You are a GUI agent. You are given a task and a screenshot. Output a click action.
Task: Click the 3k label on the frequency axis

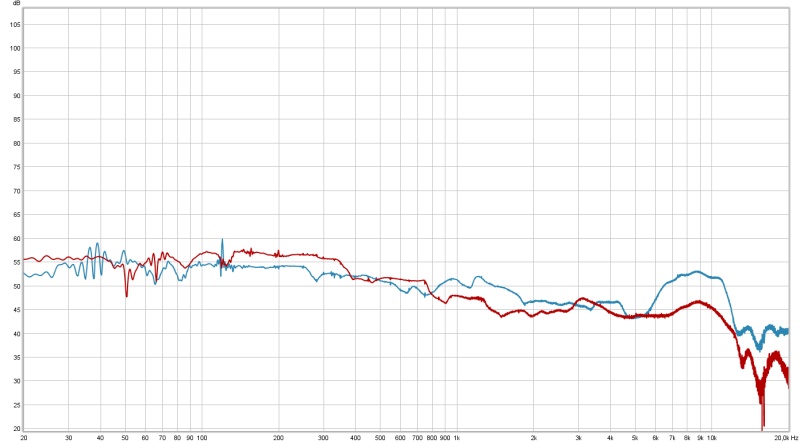tap(579, 438)
